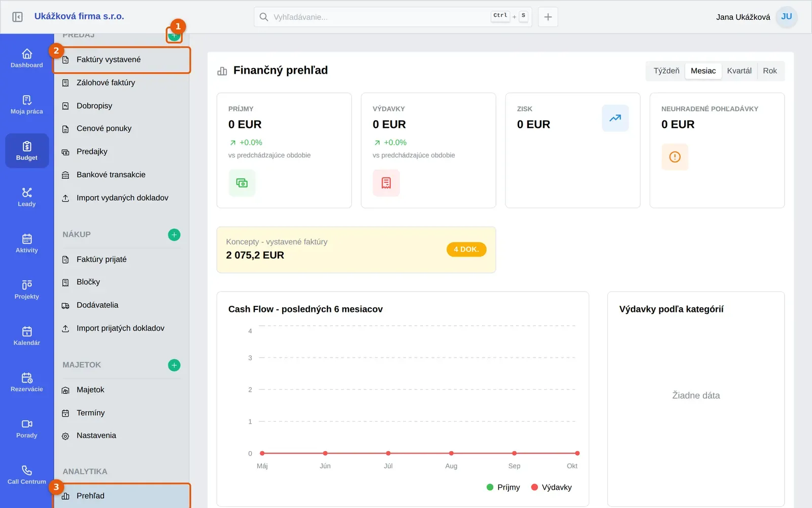This screenshot has height=508, width=812.
Task: Open the Call Centrum module
Action: click(27, 474)
